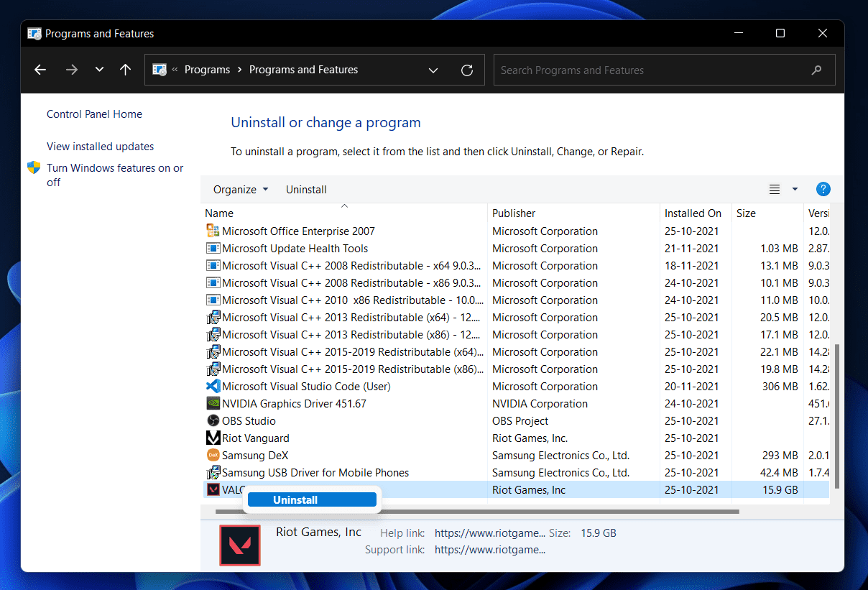Click the Microsoft Visual Studio Code icon
The image size is (868, 590).
(213, 386)
